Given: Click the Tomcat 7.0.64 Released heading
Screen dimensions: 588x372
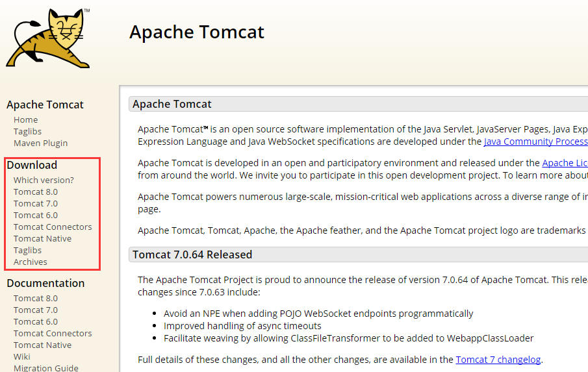Looking at the screenshot, I should (192, 254).
